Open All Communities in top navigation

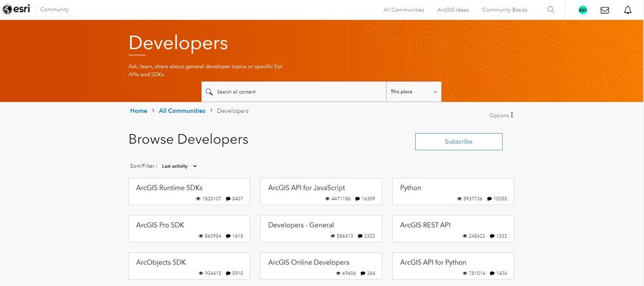point(404,10)
